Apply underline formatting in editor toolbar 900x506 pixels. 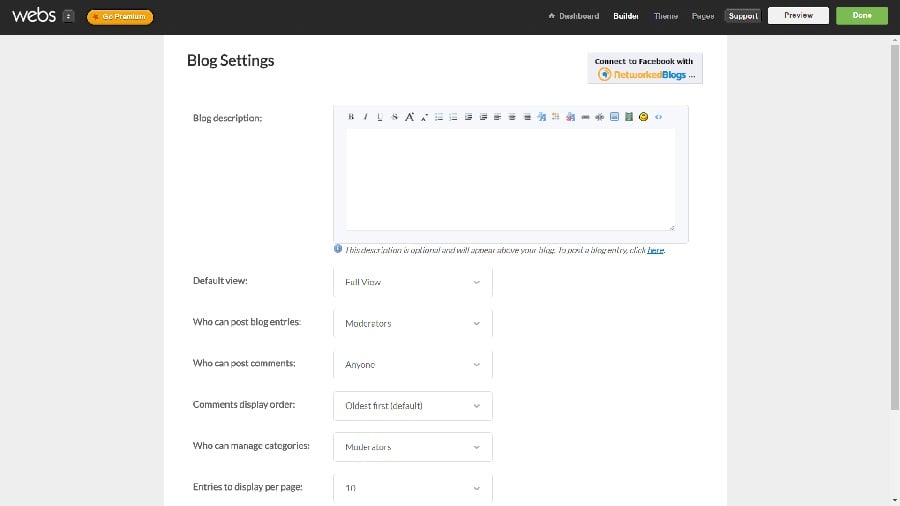tap(380, 117)
